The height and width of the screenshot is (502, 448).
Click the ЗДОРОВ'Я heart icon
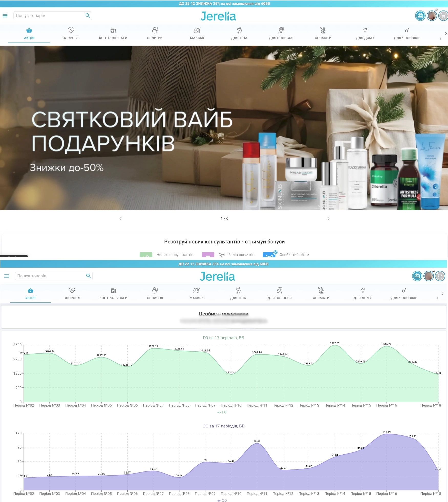71,31
